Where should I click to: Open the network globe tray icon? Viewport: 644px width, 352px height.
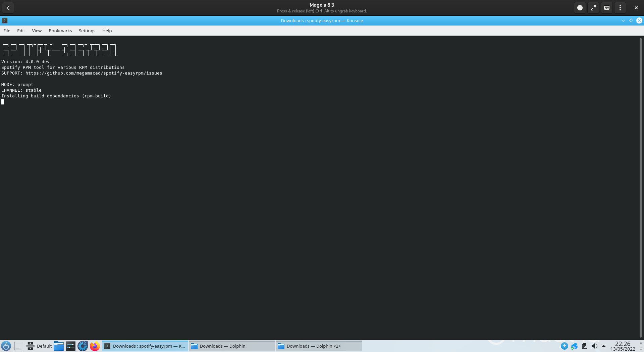[574, 346]
